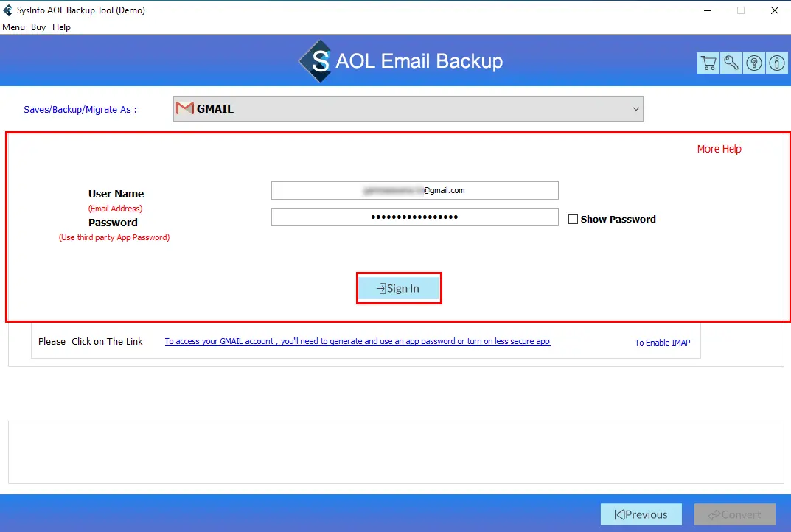Image resolution: width=791 pixels, height=532 pixels.
Task: Open the key activation icon
Action: 731,63
